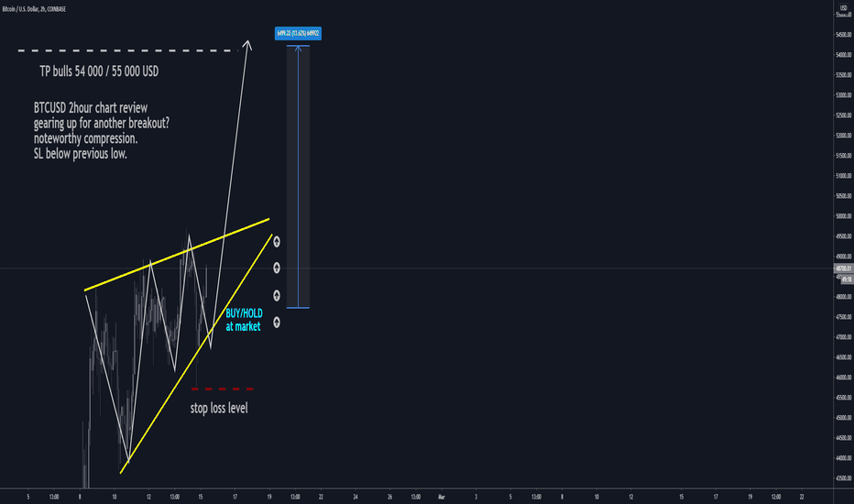
Task: Click the '3' date on the time axis
Action: click(x=476, y=497)
